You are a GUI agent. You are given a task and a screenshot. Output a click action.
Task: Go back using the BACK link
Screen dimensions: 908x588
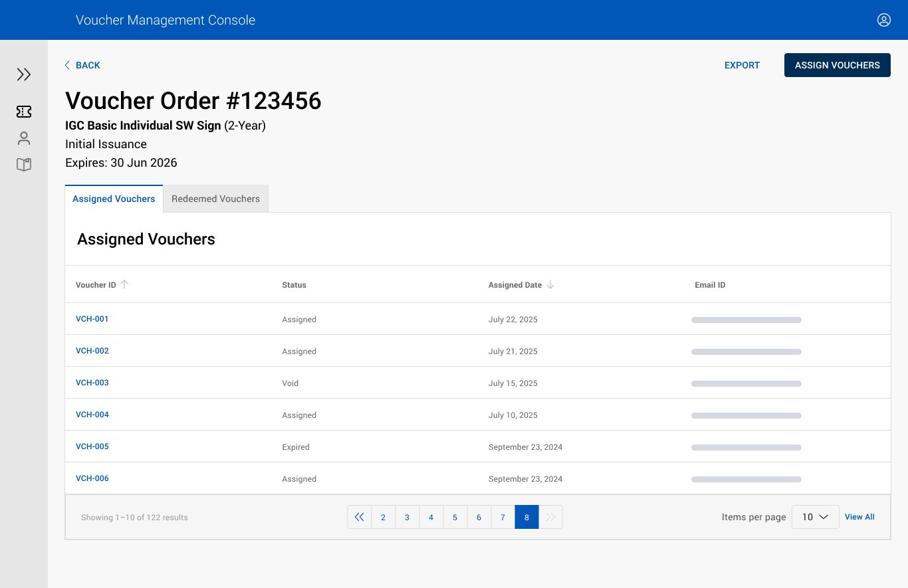click(82, 65)
